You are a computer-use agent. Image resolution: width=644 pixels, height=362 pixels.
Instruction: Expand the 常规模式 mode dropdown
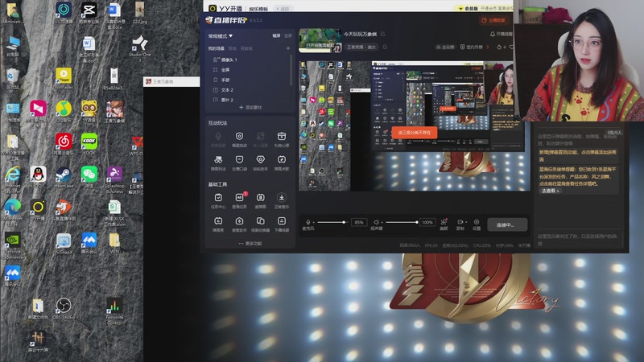(221, 36)
